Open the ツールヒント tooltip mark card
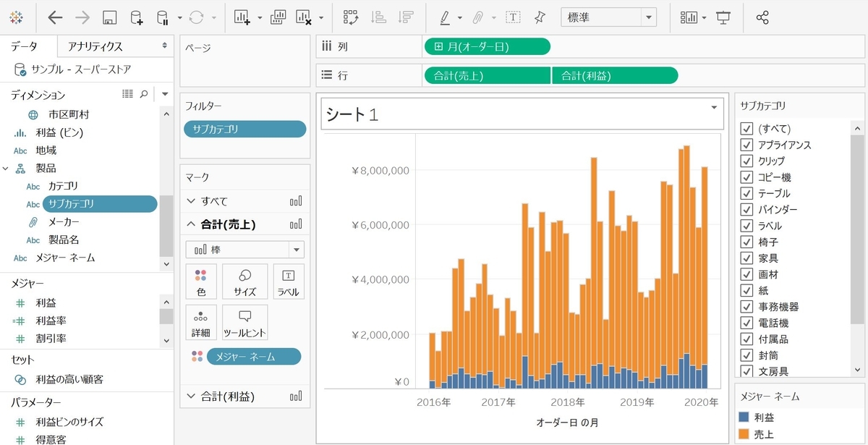 (x=244, y=322)
